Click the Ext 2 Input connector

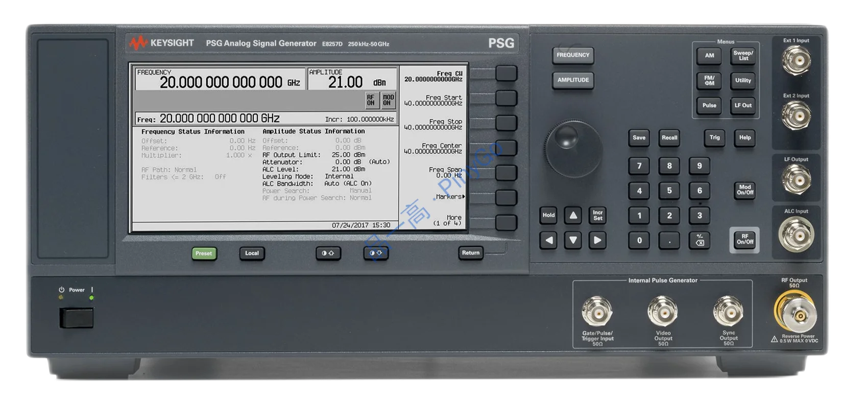point(797,115)
